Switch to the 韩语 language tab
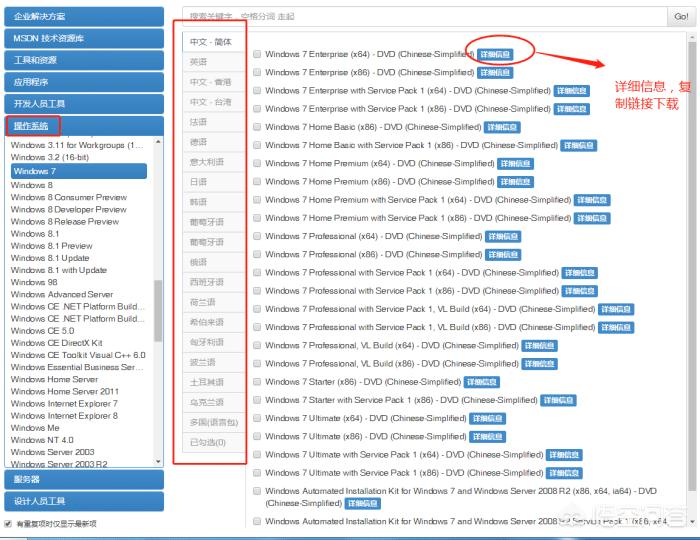This screenshot has width=700, height=540. (x=214, y=202)
